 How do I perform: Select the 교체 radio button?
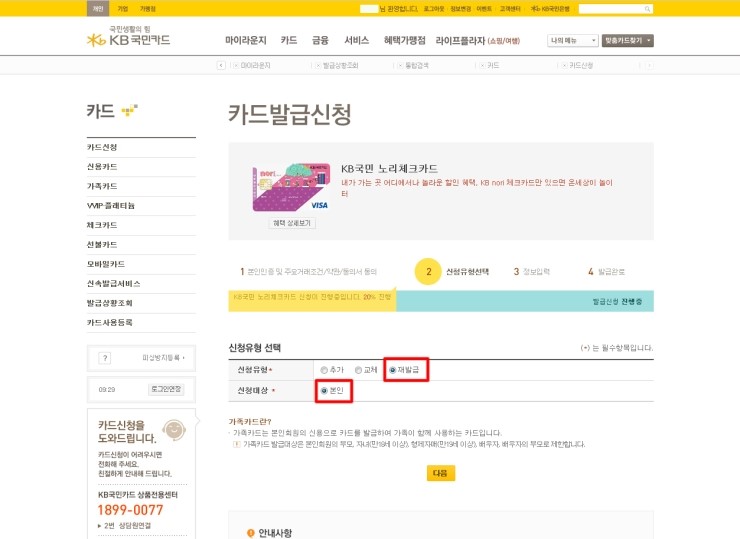click(358, 370)
